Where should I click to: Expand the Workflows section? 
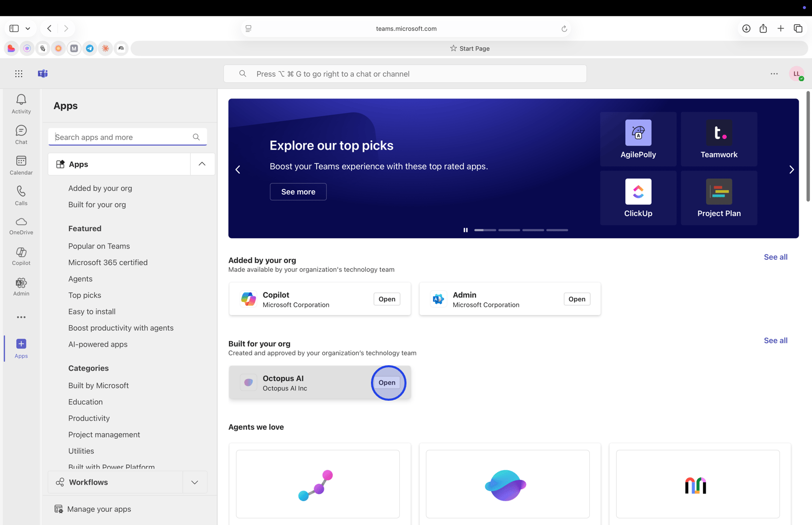[195, 482]
